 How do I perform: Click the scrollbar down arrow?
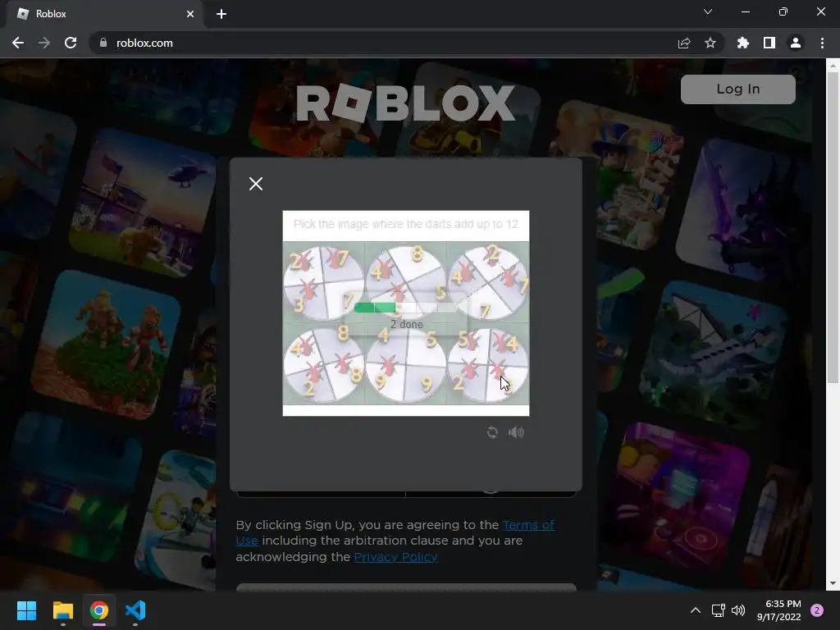point(832,583)
